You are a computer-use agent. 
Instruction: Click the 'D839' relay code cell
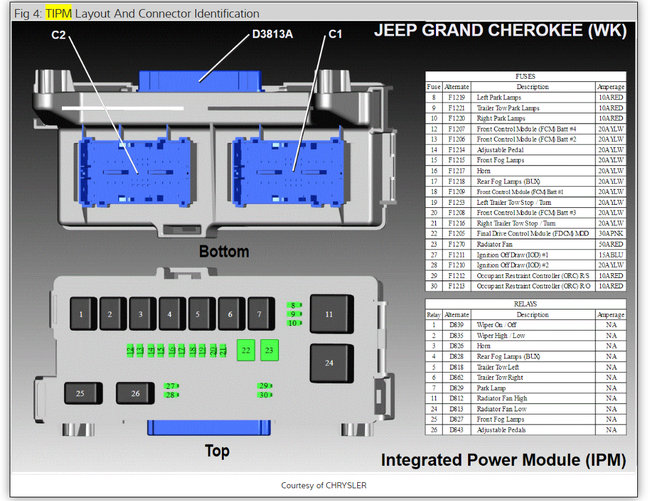(456, 325)
